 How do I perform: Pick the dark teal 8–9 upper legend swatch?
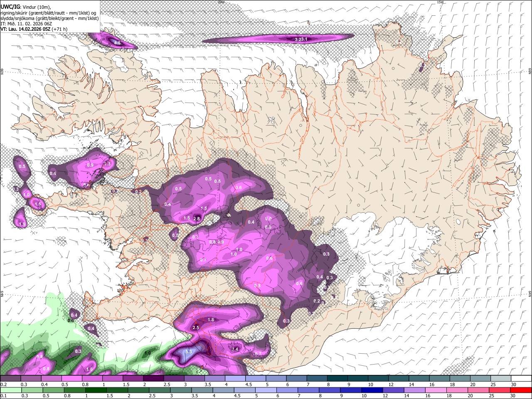337,379
